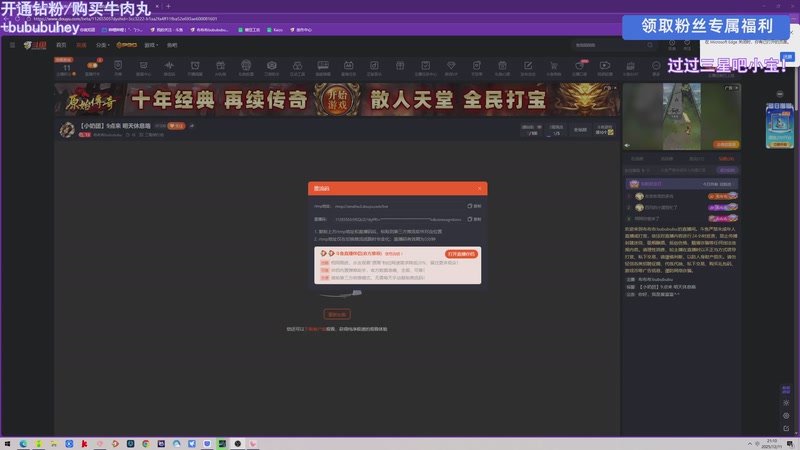800x450 pixels.
Task: Collapse the side widget using the minus circle
Action: [x=780, y=94]
